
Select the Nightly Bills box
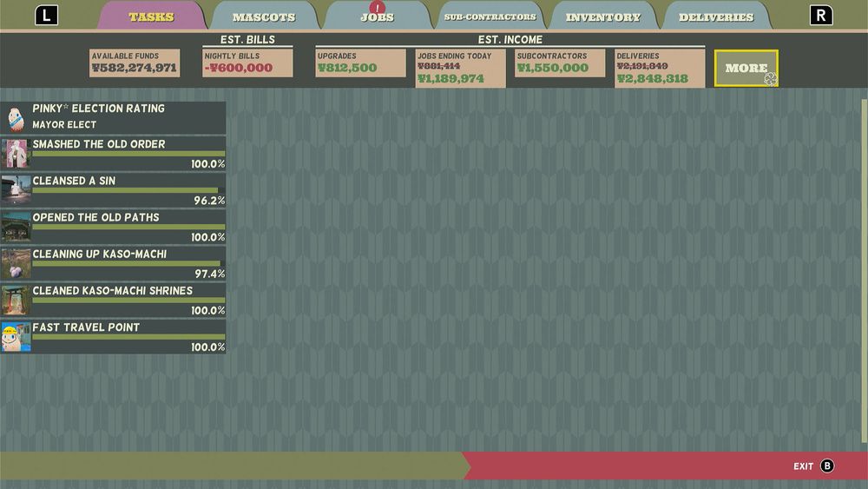[247, 63]
